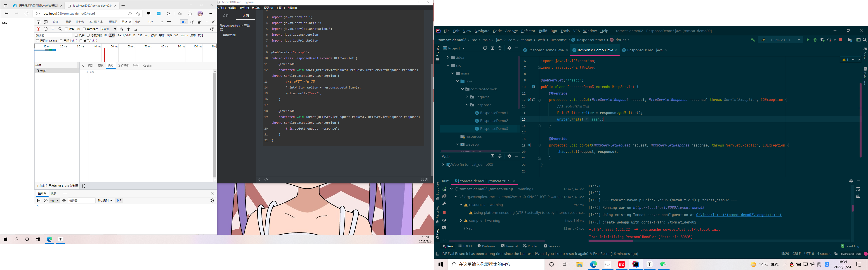Open Typora from the taskbar

(x=60, y=239)
